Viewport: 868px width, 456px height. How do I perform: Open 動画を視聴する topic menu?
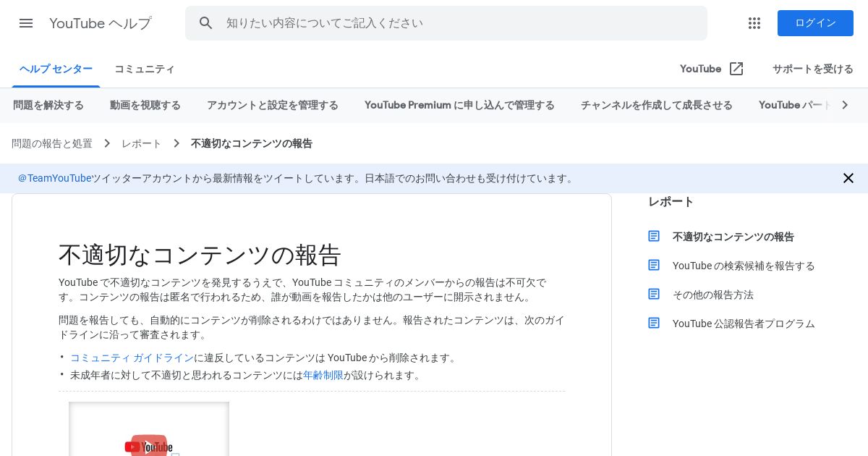[145, 105]
